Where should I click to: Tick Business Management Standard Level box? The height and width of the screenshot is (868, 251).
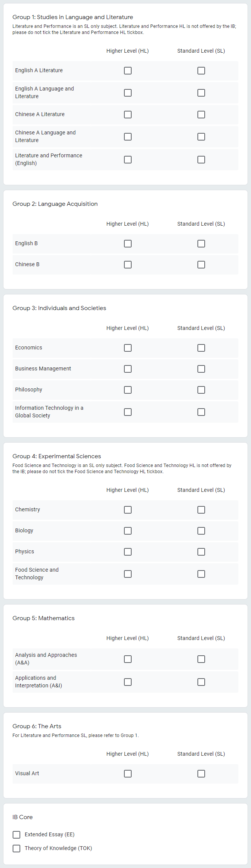click(201, 369)
